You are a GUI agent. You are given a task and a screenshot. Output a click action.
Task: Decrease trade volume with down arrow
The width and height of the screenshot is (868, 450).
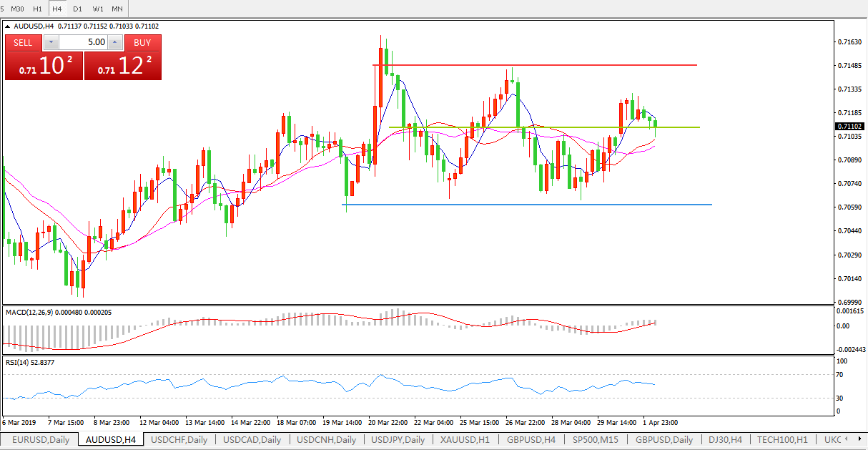(51, 43)
